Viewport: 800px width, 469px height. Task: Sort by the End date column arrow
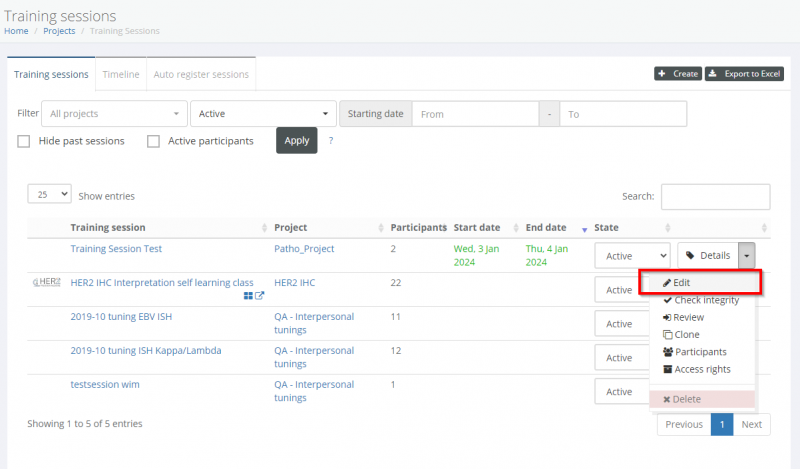click(x=584, y=229)
